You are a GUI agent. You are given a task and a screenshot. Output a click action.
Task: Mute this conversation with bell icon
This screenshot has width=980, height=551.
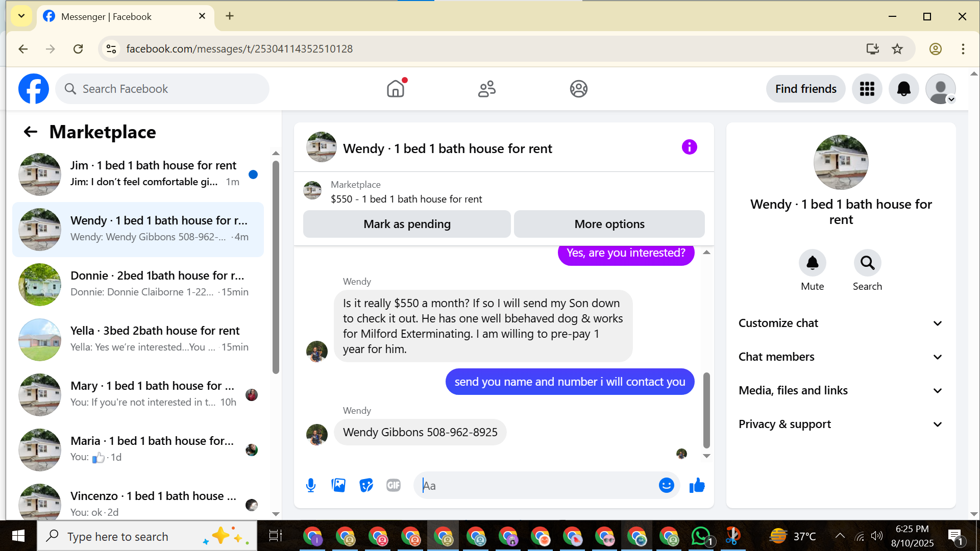pos(812,263)
